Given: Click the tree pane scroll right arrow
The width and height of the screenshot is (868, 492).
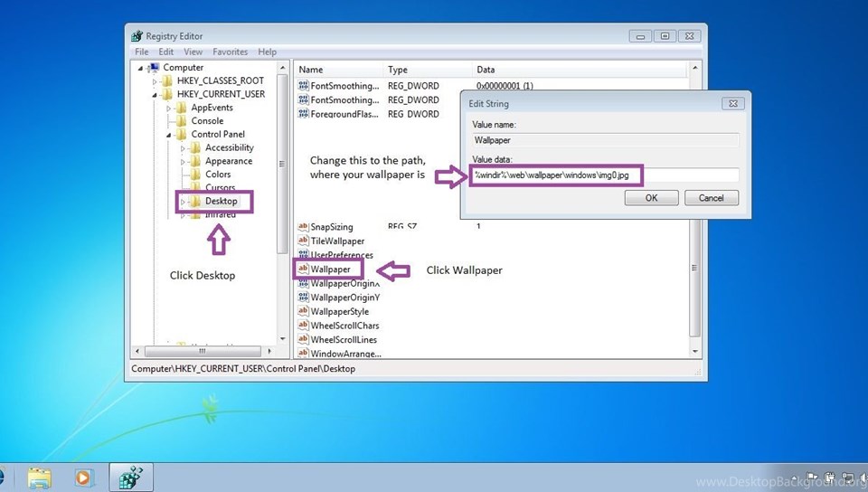Looking at the screenshot, I should click(269, 351).
